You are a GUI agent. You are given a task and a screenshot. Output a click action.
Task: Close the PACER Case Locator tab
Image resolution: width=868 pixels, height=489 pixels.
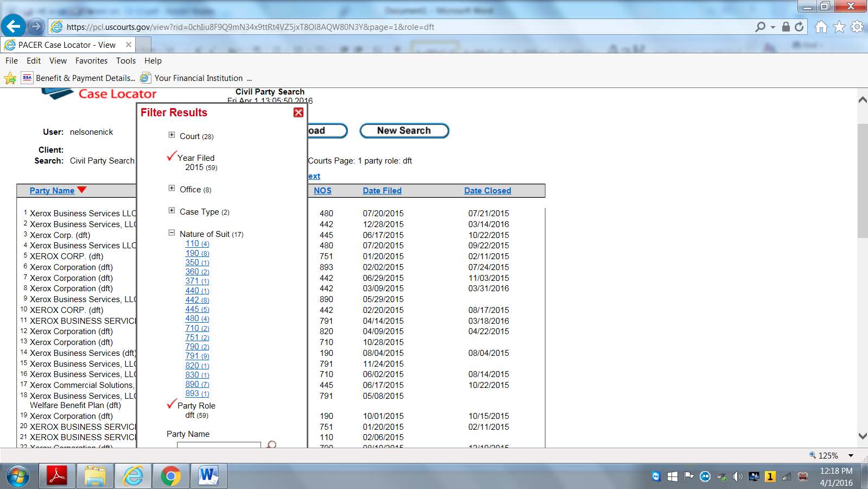pyautogui.click(x=129, y=45)
